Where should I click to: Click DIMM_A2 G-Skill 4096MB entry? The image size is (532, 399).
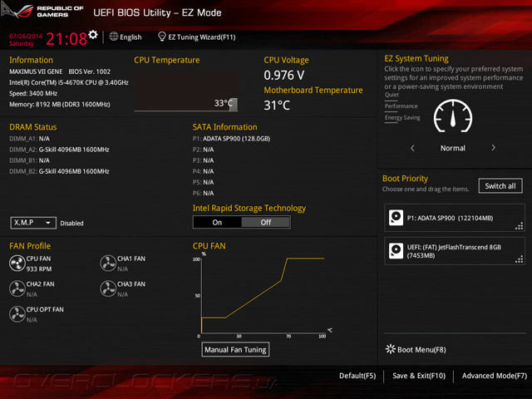point(59,150)
